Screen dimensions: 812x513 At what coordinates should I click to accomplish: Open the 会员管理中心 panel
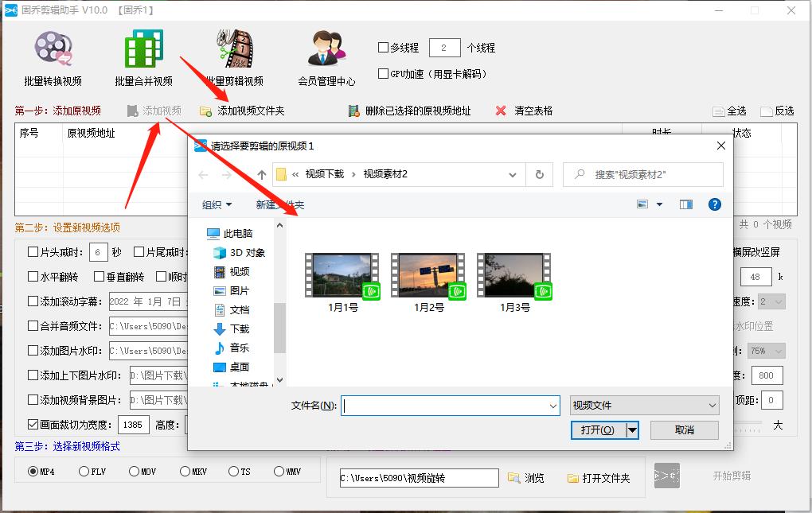coord(327,56)
